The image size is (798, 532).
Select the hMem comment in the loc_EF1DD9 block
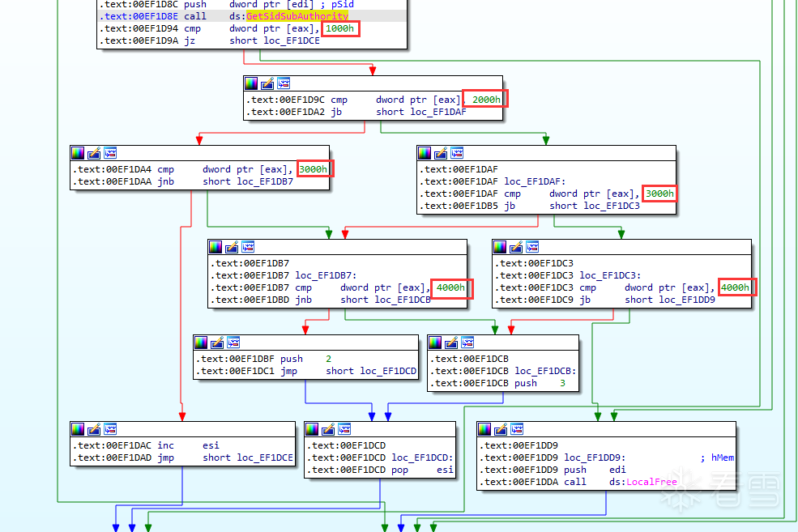pyautogui.click(x=722, y=458)
